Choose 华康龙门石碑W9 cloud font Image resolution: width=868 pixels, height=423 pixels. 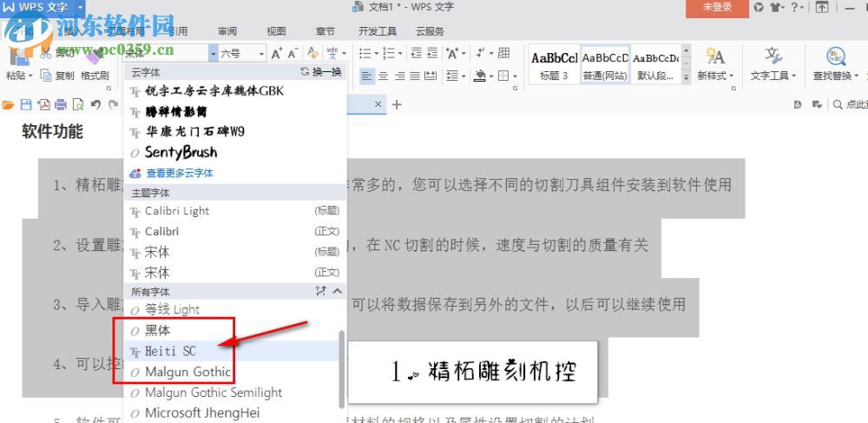(x=234, y=132)
